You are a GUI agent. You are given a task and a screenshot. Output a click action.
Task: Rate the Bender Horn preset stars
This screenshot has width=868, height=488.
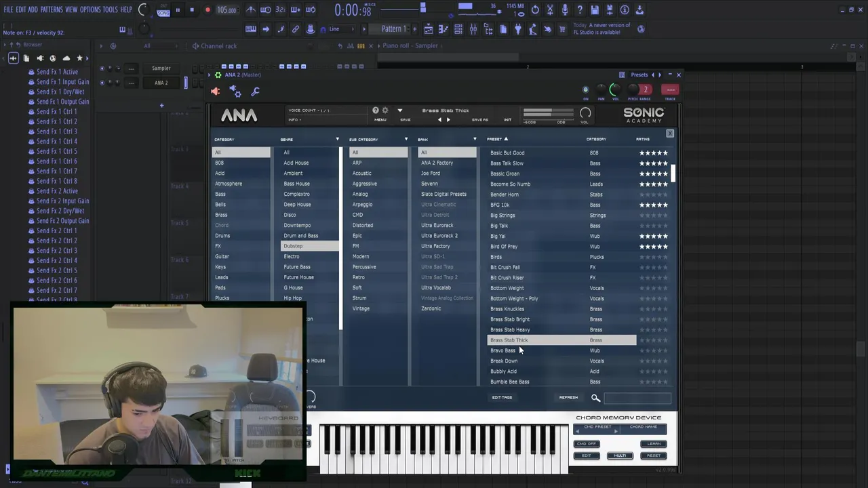tap(654, 195)
